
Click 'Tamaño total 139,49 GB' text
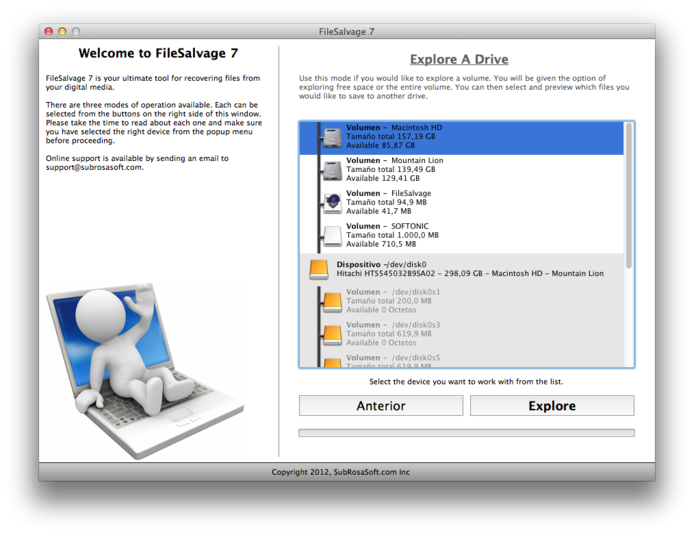(390, 169)
